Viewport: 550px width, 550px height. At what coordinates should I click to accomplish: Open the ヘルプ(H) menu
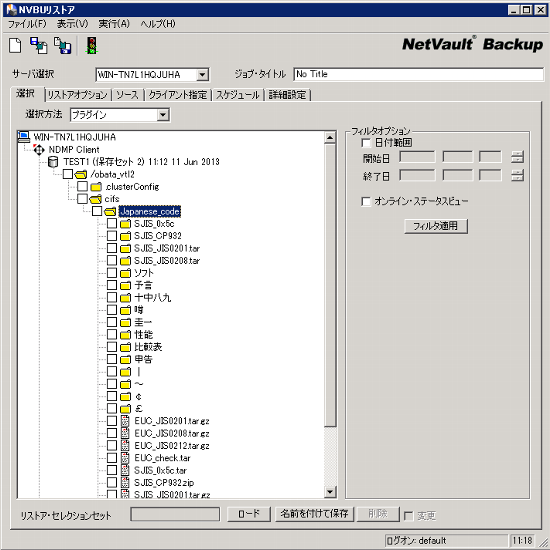(x=158, y=24)
